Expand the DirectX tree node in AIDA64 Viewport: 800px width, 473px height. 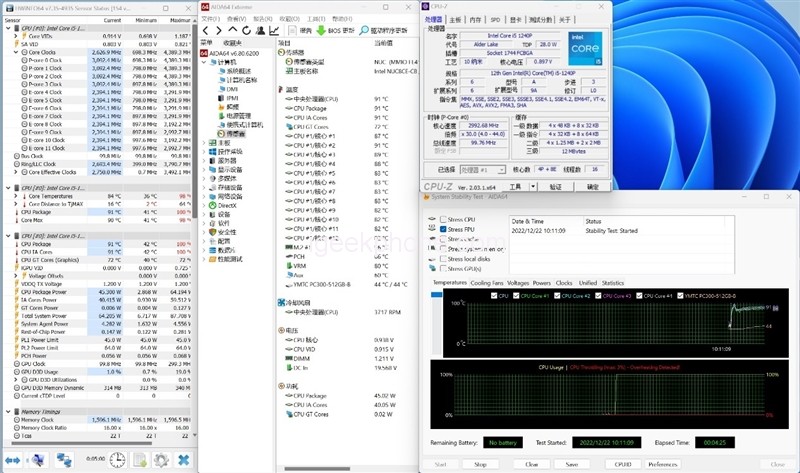point(206,204)
